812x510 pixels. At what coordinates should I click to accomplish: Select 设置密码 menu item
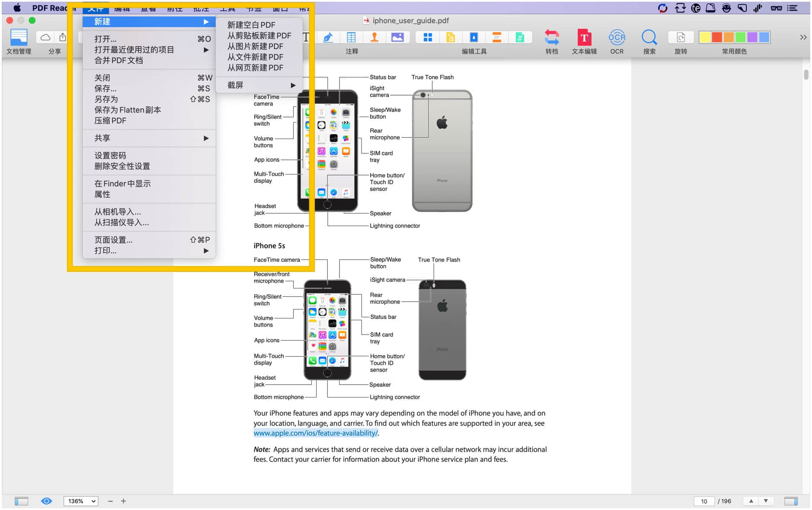point(149,156)
